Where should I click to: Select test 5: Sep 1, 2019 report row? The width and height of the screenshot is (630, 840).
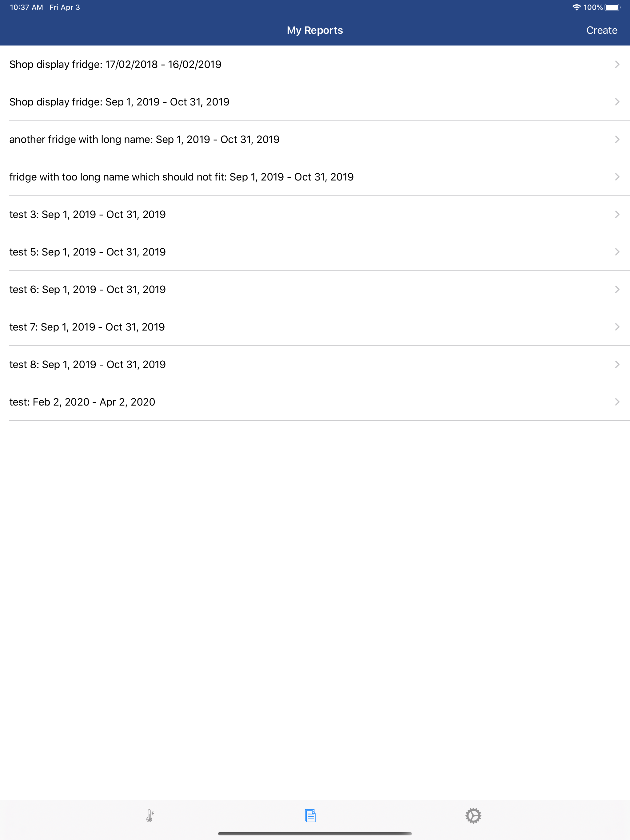pyautogui.click(x=315, y=252)
